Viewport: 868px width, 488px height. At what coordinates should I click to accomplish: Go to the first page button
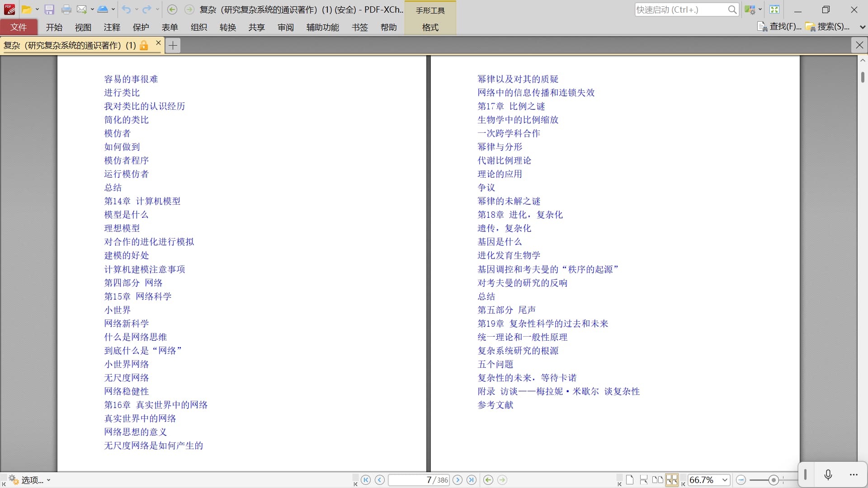tap(366, 480)
